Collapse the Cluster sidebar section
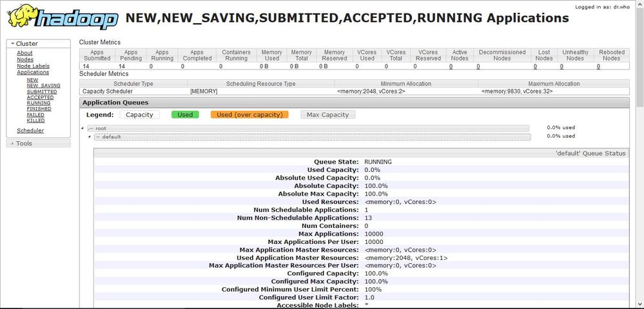Viewport: 644px width, 309px height. tap(38, 44)
